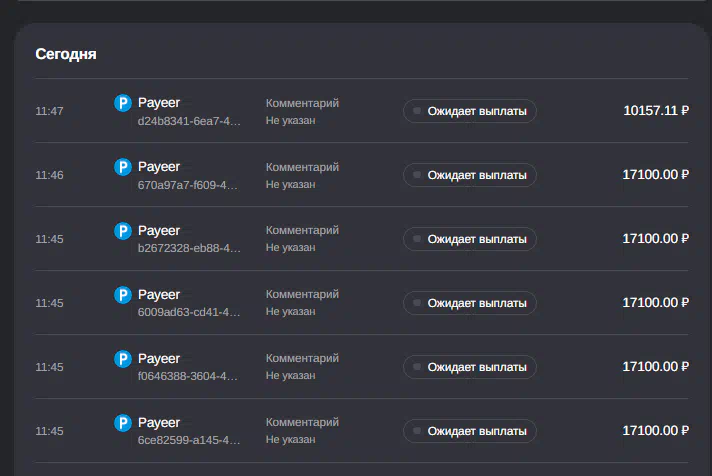Click the Payeer name in the 11:46 row
Image resolution: width=712 pixels, height=476 pixels.
point(159,167)
